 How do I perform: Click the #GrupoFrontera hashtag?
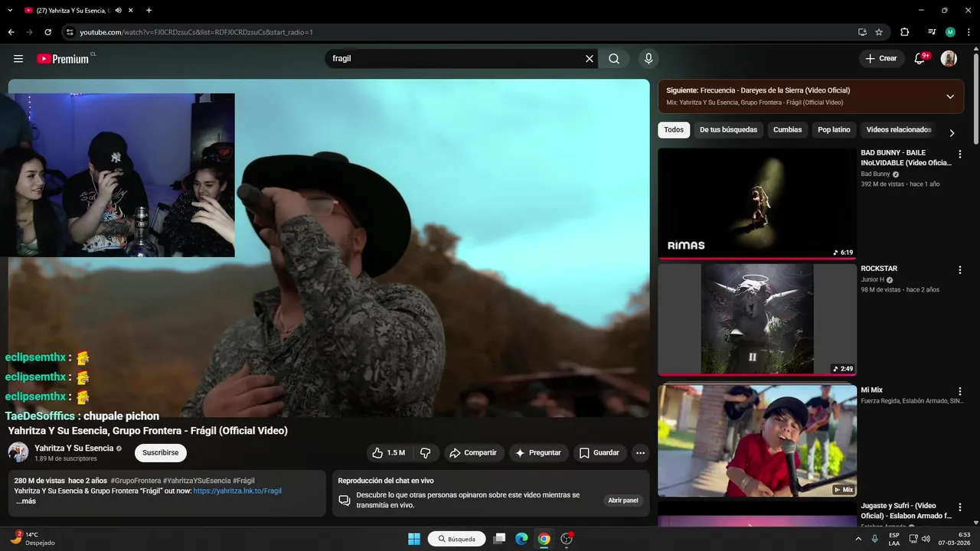pos(136,481)
